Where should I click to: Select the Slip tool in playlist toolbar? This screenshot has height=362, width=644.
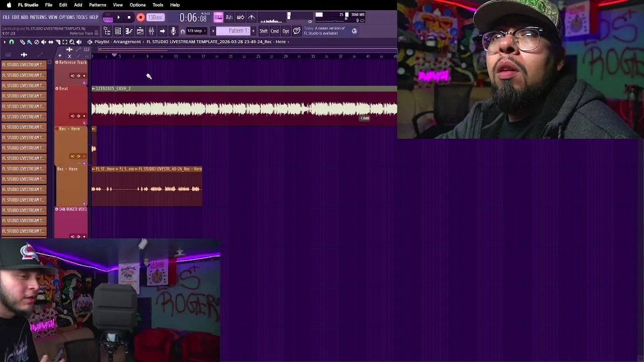tap(50, 42)
